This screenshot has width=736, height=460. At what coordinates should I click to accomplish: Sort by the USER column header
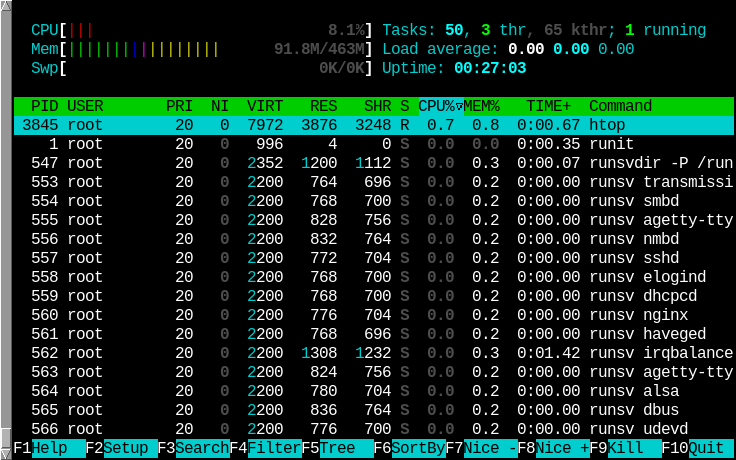85,106
